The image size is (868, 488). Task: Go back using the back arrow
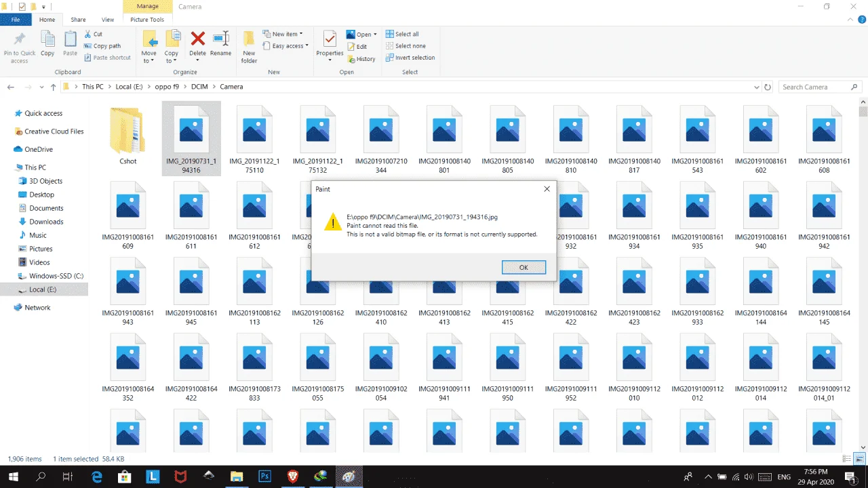click(11, 87)
